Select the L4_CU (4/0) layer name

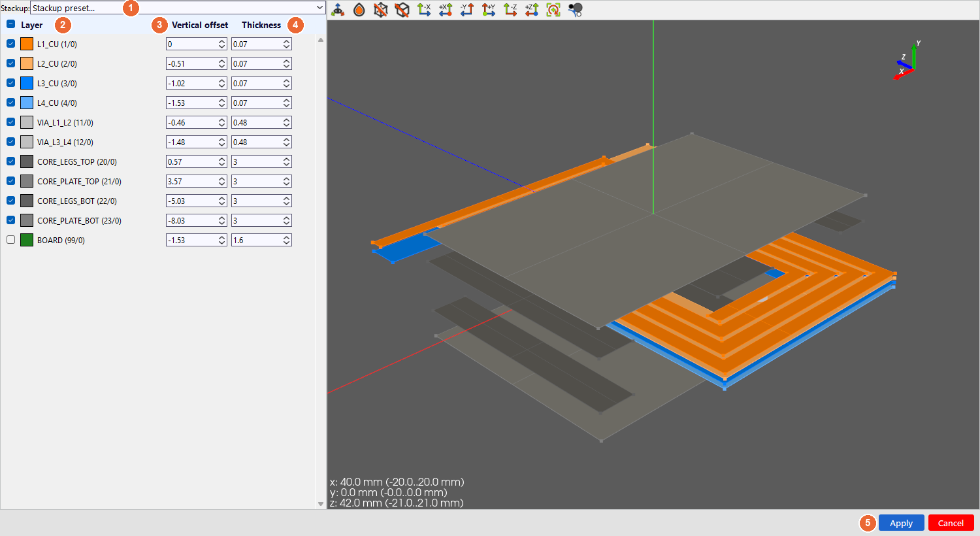coord(57,103)
